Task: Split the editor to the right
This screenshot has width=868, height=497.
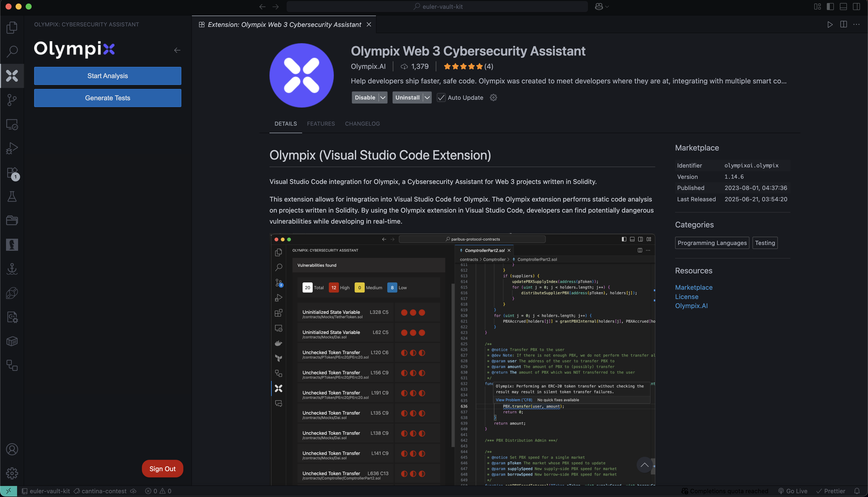Action: click(843, 25)
